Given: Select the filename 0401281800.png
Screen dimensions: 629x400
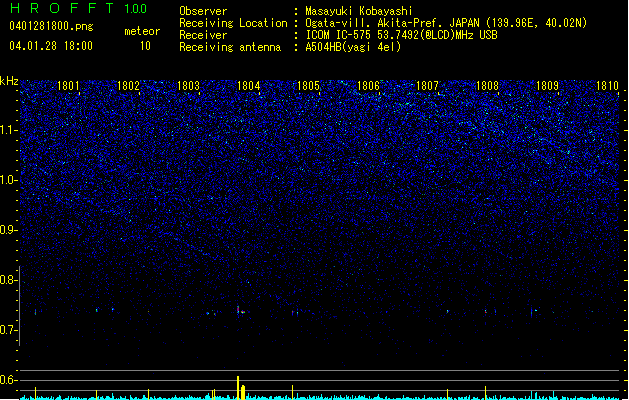Looking at the screenshot, I should 51,26.
